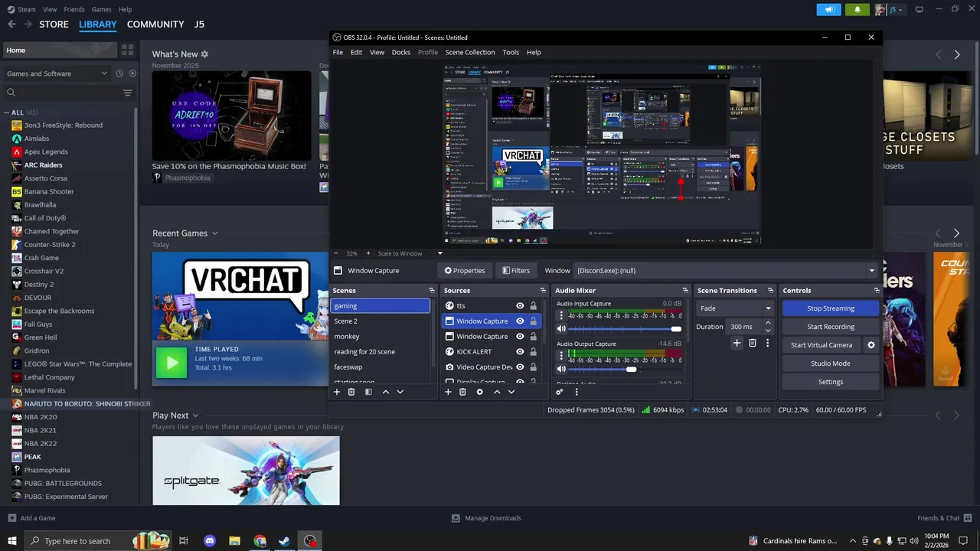Add a scene transition with plus icon
Viewport: 980px width, 551px height.
tap(737, 343)
